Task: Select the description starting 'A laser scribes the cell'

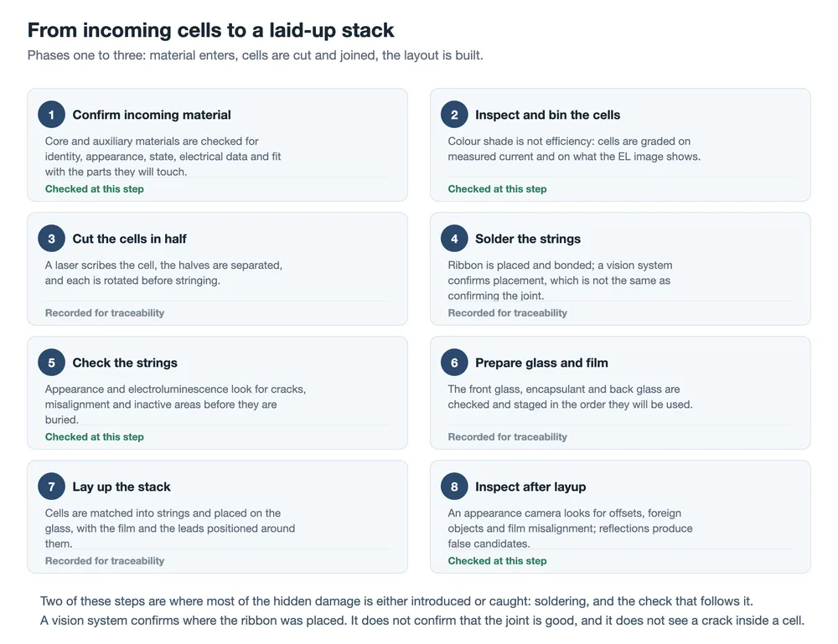Action: [163, 273]
